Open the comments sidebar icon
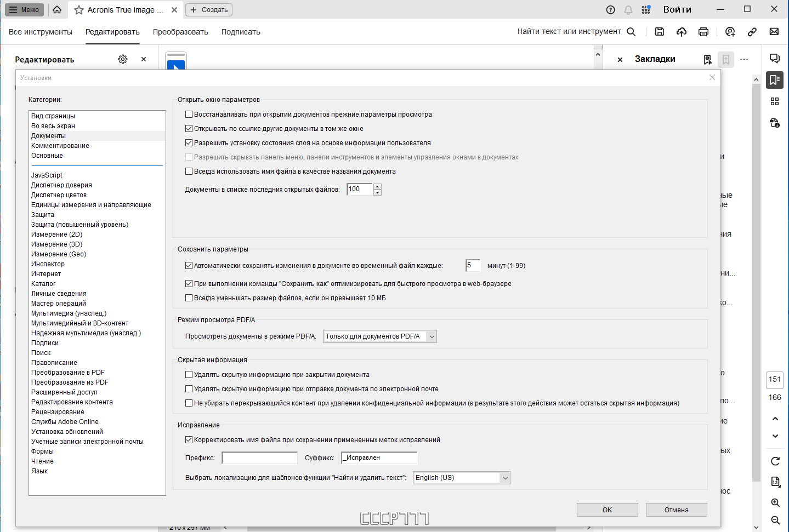This screenshot has width=789, height=532. tap(775, 59)
